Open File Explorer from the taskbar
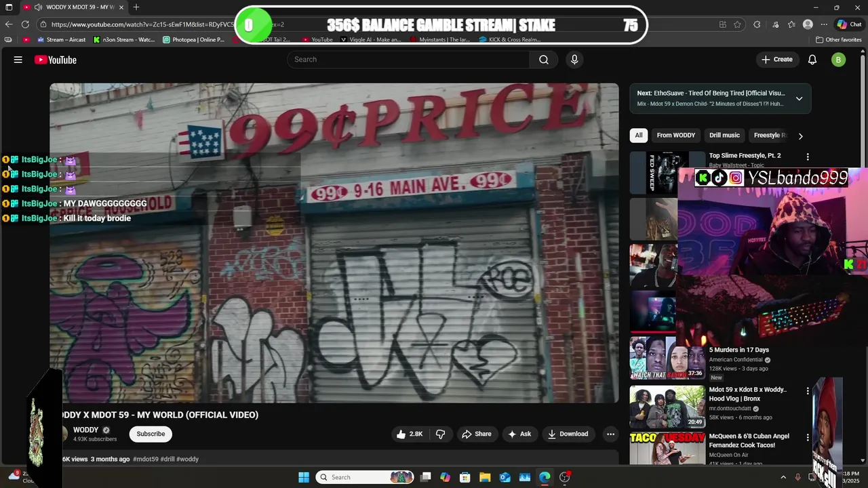This screenshot has width=868, height=488. [x=485, y=477]
